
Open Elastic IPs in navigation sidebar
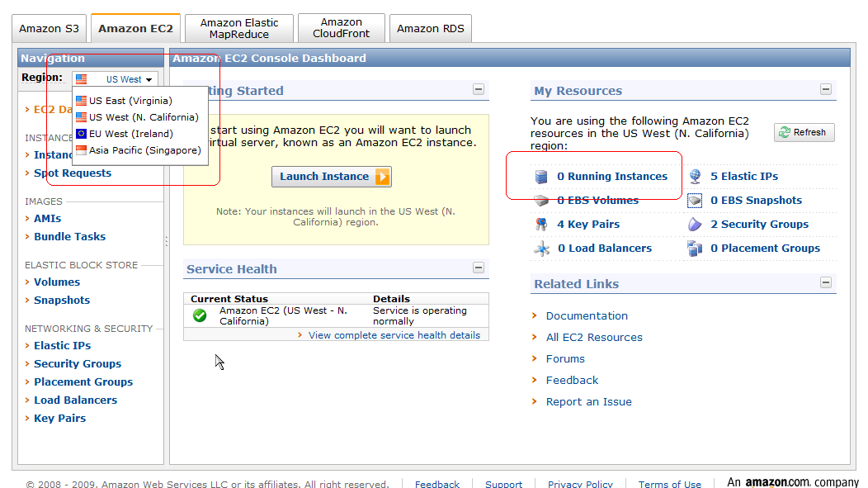click(x=63, y=346)
